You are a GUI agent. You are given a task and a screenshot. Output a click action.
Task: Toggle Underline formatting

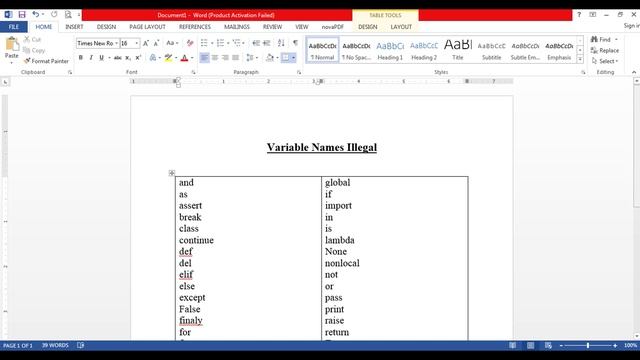pyautogui.click(x=102, y=58)
